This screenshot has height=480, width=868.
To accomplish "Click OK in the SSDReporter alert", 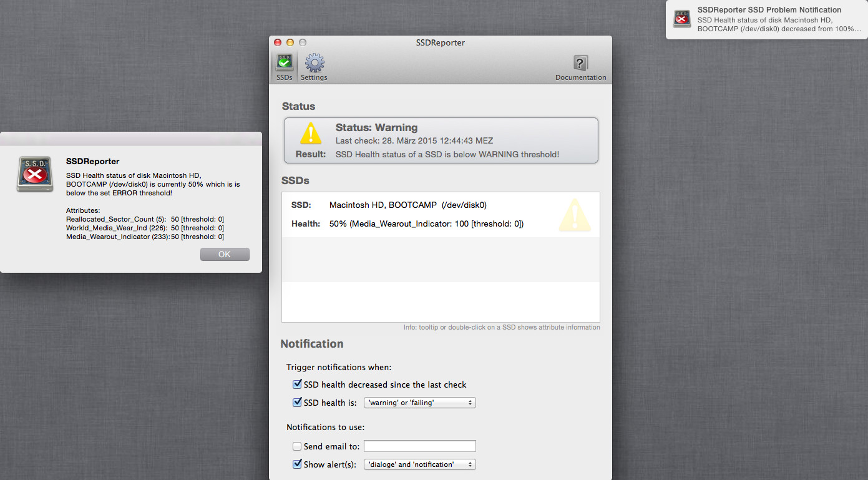I will tap(225, 254).
